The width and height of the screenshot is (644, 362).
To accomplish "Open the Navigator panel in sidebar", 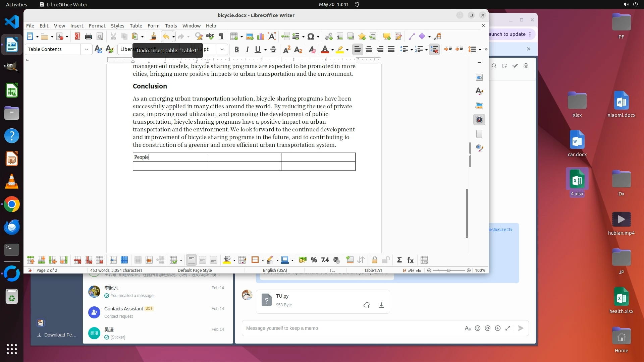I will pyautogui.click(x=479, y=120).
